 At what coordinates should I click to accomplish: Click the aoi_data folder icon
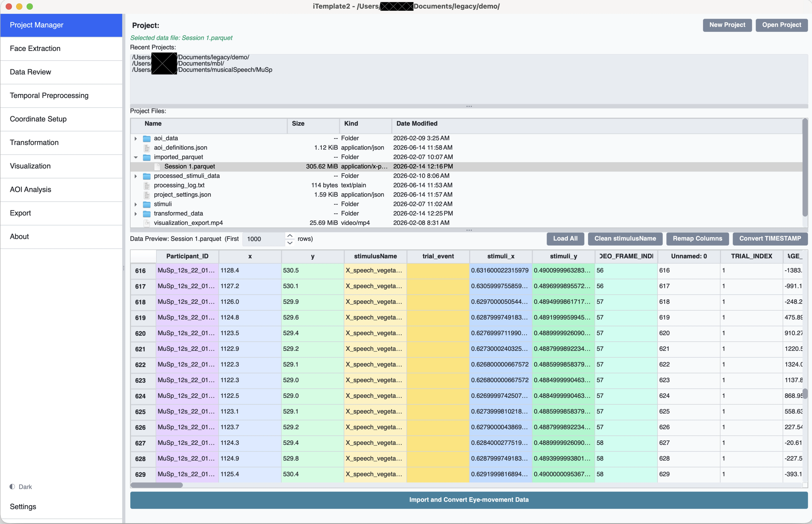[147, 138]
